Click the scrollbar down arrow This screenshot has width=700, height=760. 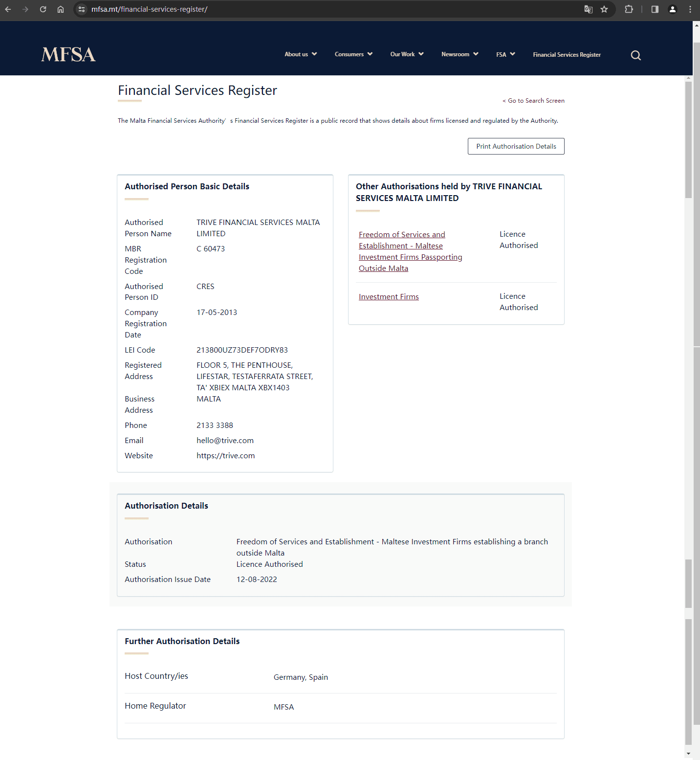point(688,754)
